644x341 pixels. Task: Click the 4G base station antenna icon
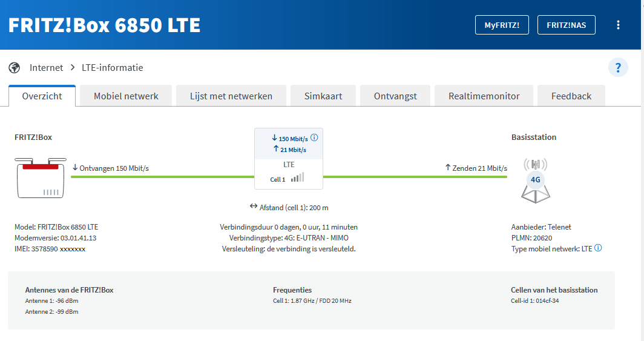tap(535, 179)
